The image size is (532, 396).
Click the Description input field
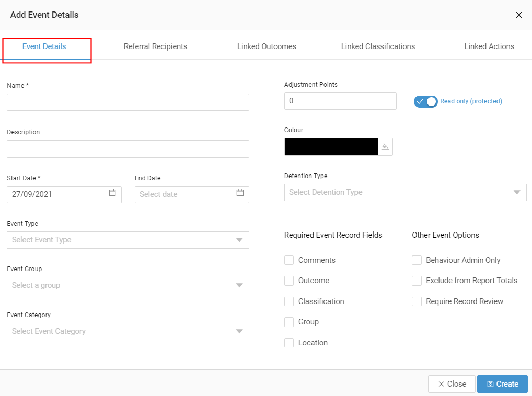click(x=128, y=149)
